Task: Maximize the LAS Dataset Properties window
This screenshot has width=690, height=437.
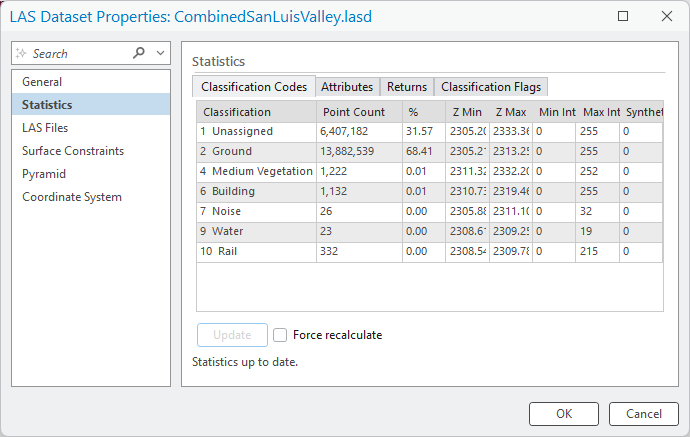Action: [x=623, y=16]
